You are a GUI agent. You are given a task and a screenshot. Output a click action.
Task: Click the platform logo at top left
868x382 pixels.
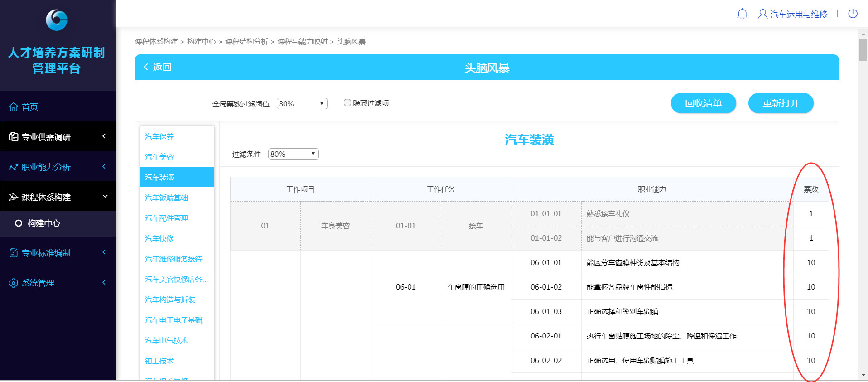coord(57,20)
